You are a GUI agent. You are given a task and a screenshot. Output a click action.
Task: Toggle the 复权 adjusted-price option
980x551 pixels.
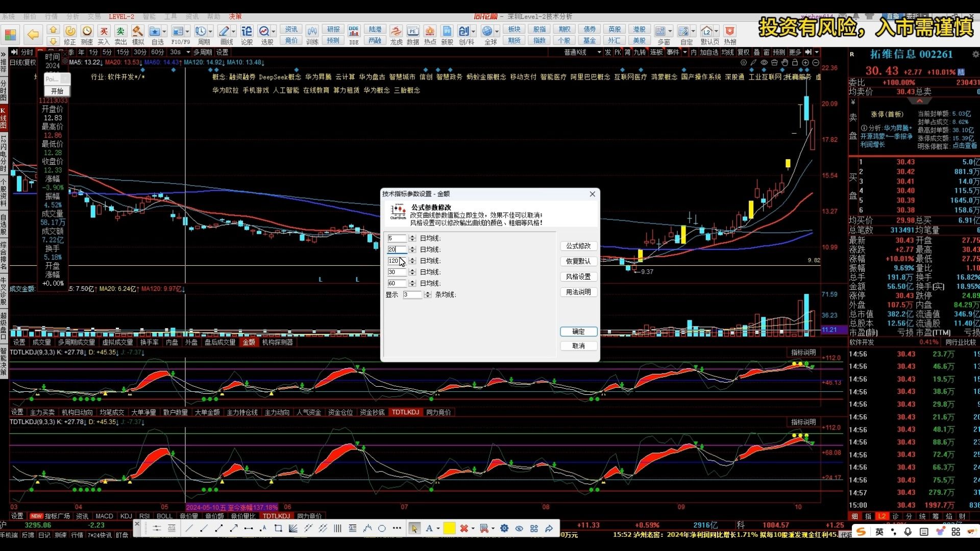[x=743, y=52]
